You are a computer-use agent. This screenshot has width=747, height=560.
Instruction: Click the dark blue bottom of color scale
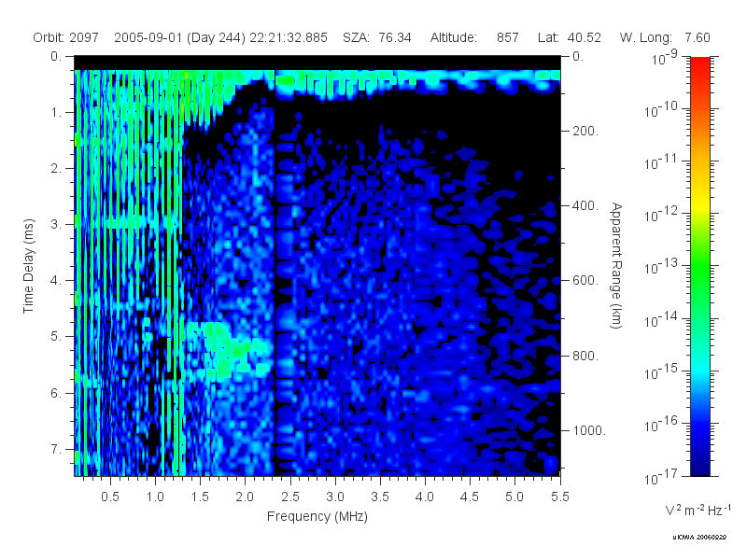click(700, 467)
